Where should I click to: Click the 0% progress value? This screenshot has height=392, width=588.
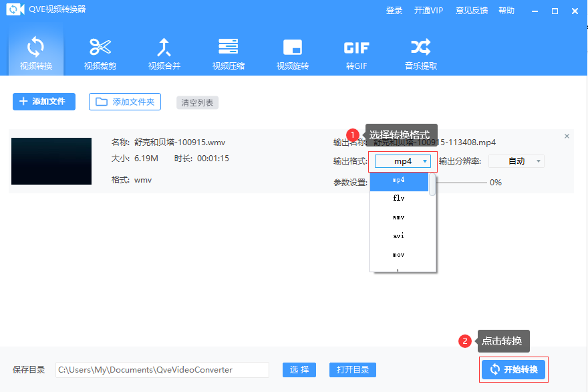coord(496,183)
